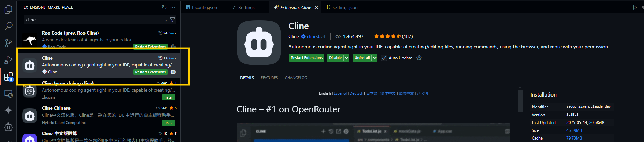Click the Run play icon in editor toolbar
This screenshot has width=644, height=142.
(x=635, y=7)
